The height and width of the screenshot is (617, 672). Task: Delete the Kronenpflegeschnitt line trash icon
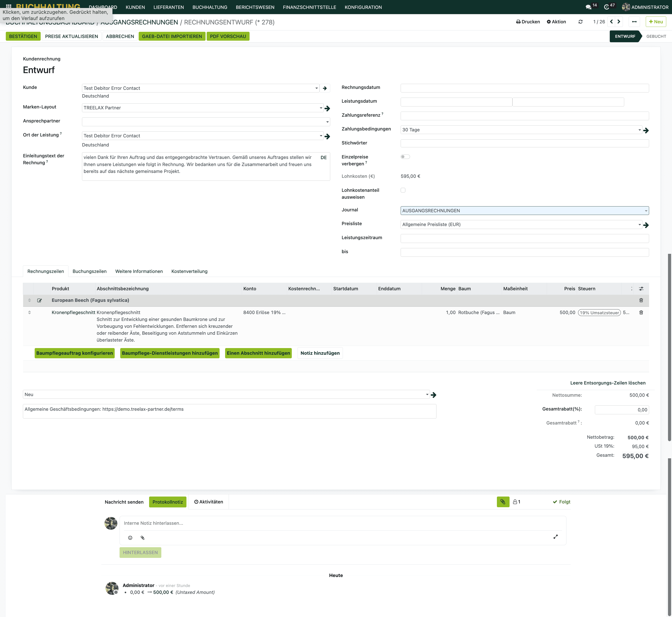(x=641, y=313)
